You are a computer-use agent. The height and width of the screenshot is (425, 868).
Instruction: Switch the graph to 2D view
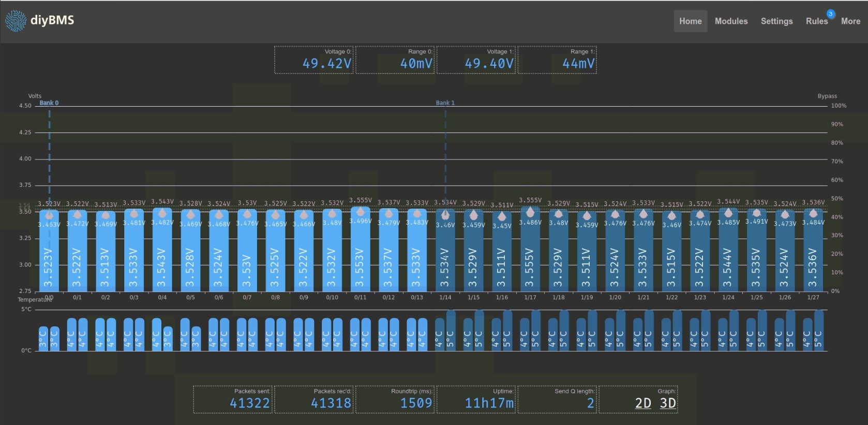(643, 403)
